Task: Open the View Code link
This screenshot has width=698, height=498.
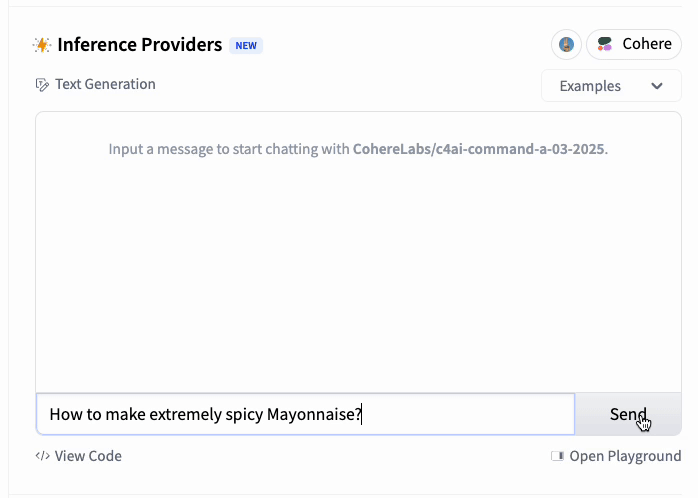Action: click(x=88, y=456)
